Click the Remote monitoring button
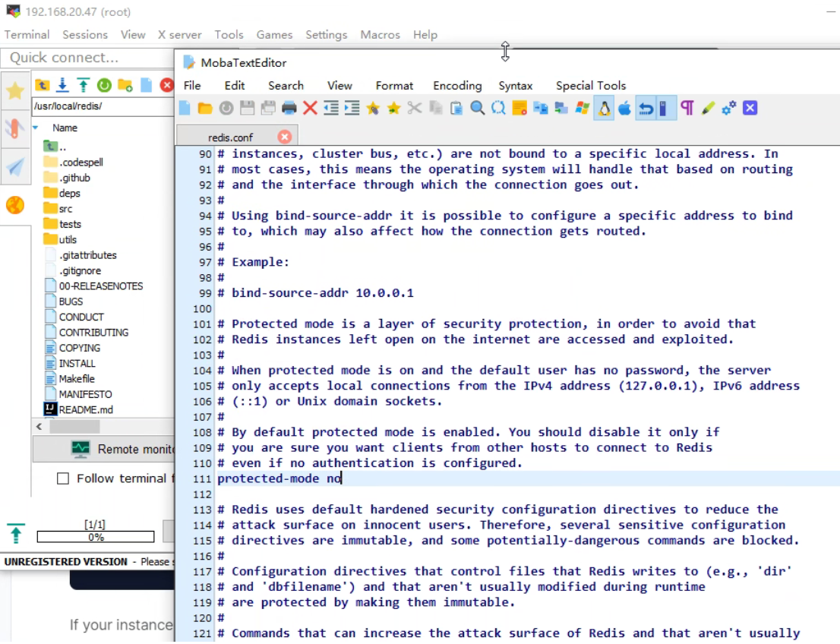Image resolution: width=840 pixels, height=644 pixels. click(x=105, y=449)
